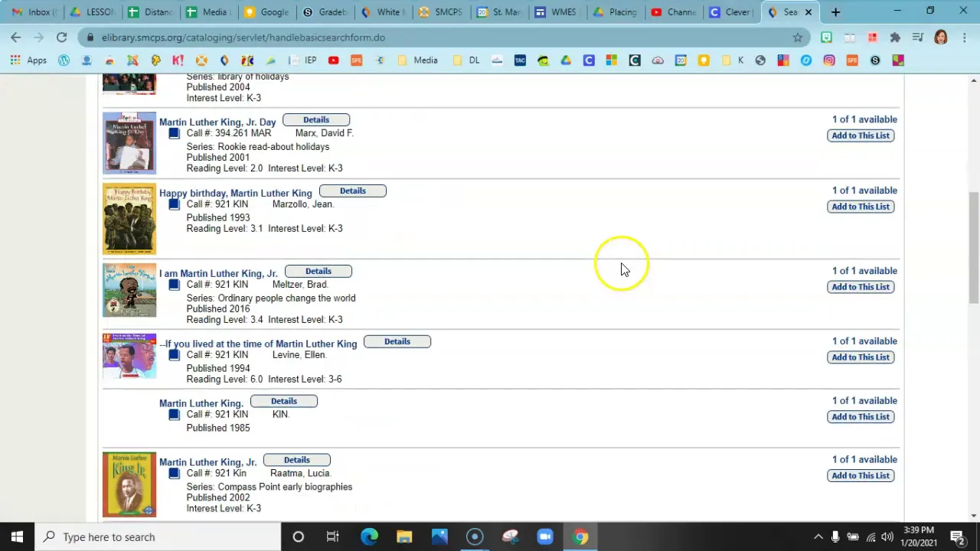The image size is (980, 551).
Task: Click the book icon beside Meltzer, Brad
Action: click(174, 285)
